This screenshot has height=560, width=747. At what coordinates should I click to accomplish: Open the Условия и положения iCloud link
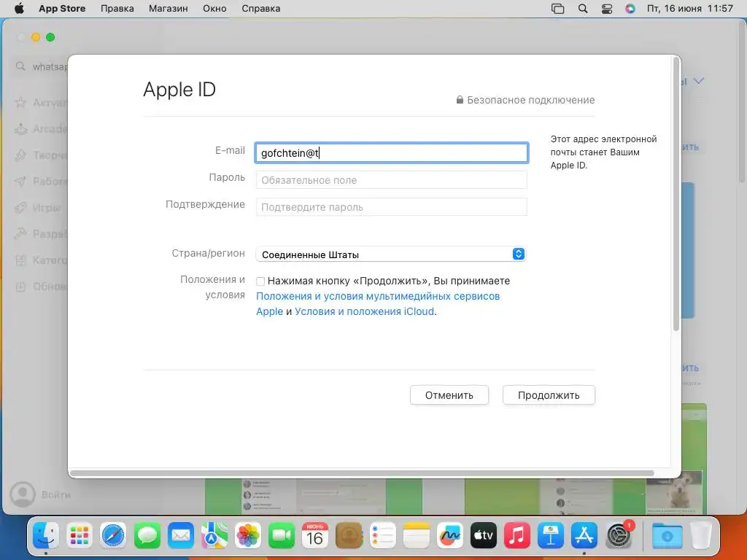click(365, 311)
